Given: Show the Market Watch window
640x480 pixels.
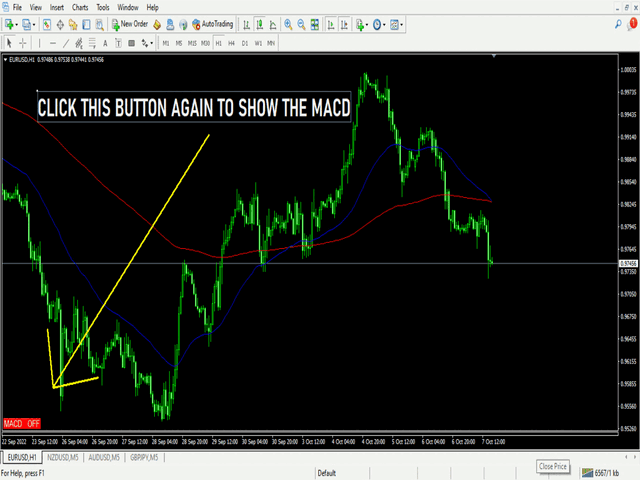Looking at the screenshot, I should pos(47,24).
